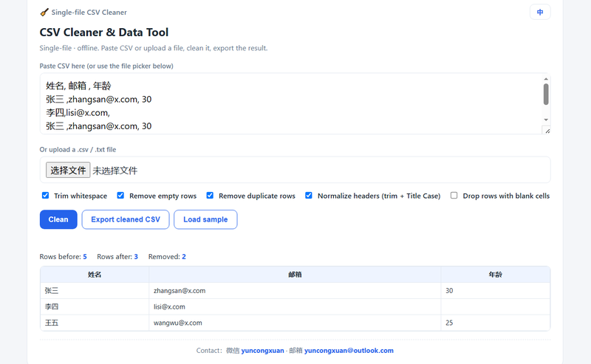Open file picker with 选择文件 button
This screenshot has height=364, width=591.
pos(68,171)
